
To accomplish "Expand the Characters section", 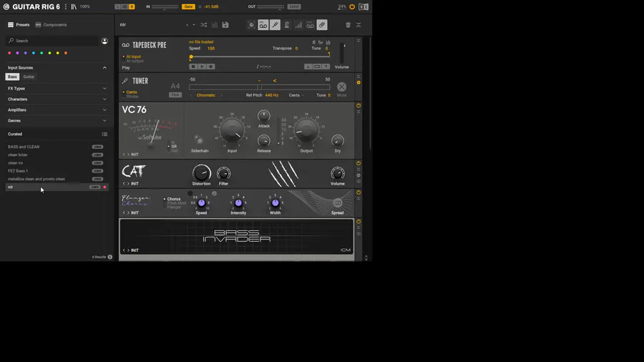I will (x=104, y=99).
